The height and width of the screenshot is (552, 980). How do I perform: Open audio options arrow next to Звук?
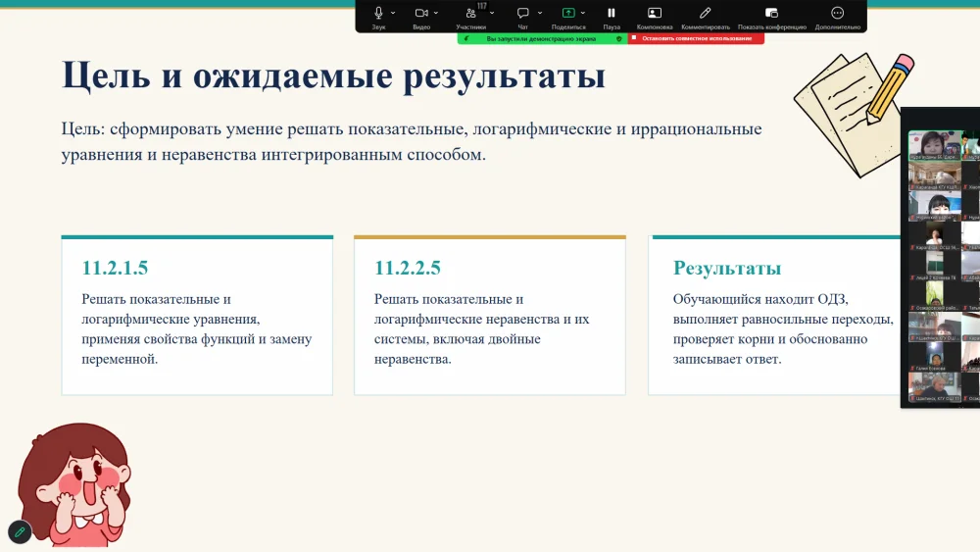393,13
